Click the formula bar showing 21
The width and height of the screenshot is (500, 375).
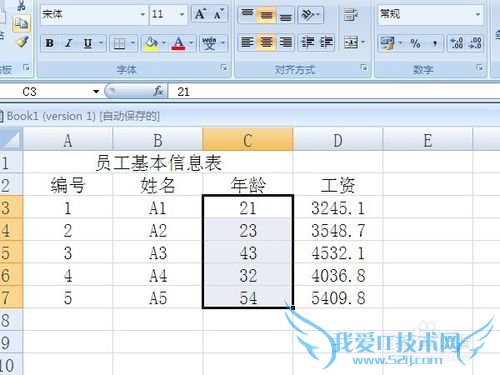tap(333, 91)
